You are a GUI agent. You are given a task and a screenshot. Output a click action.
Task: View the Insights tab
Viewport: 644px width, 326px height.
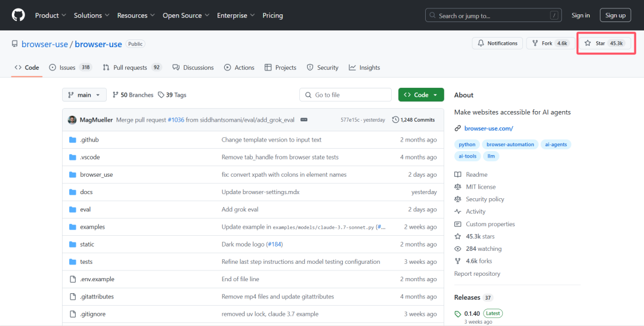(x=364, y=67)
